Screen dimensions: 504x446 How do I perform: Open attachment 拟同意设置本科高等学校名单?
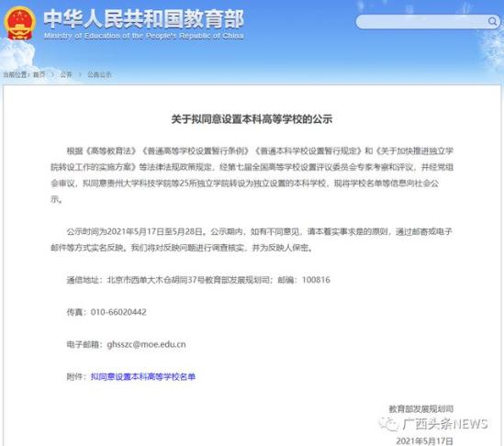click(x=143, y=376)
